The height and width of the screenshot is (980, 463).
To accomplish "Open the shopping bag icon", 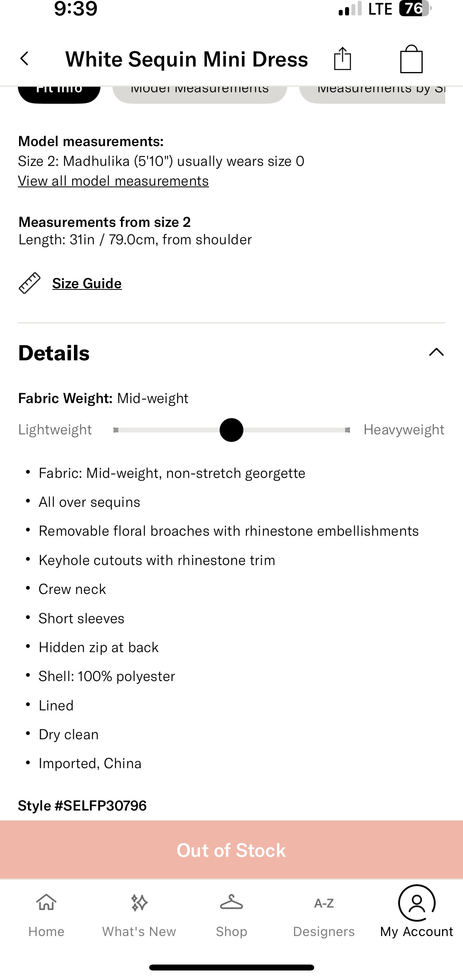I will pos(411,59).
